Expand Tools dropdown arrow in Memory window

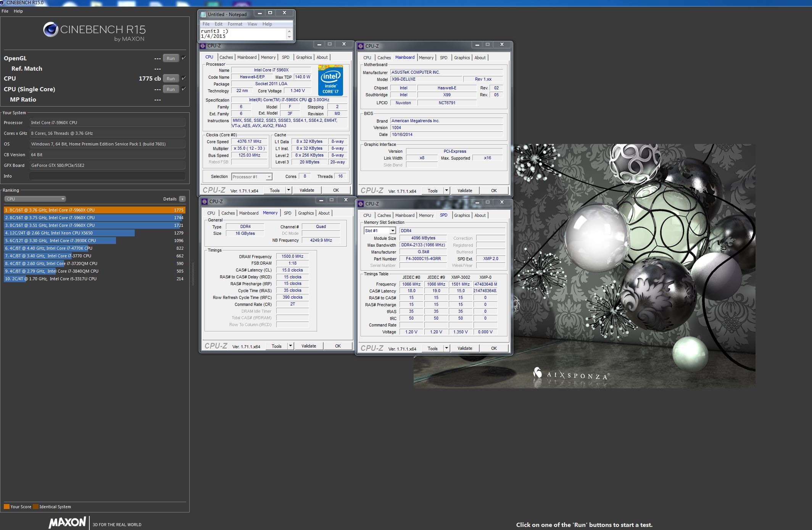(290, 346)
